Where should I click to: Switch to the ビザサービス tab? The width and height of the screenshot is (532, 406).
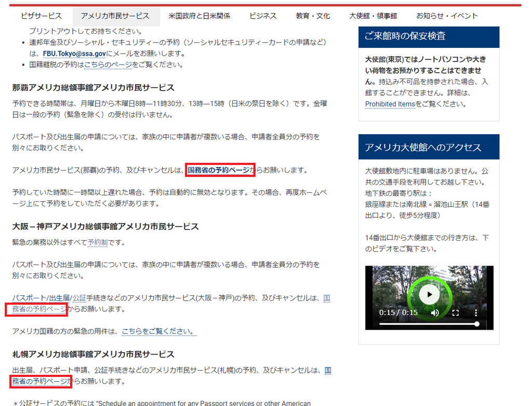click(42, 16)
